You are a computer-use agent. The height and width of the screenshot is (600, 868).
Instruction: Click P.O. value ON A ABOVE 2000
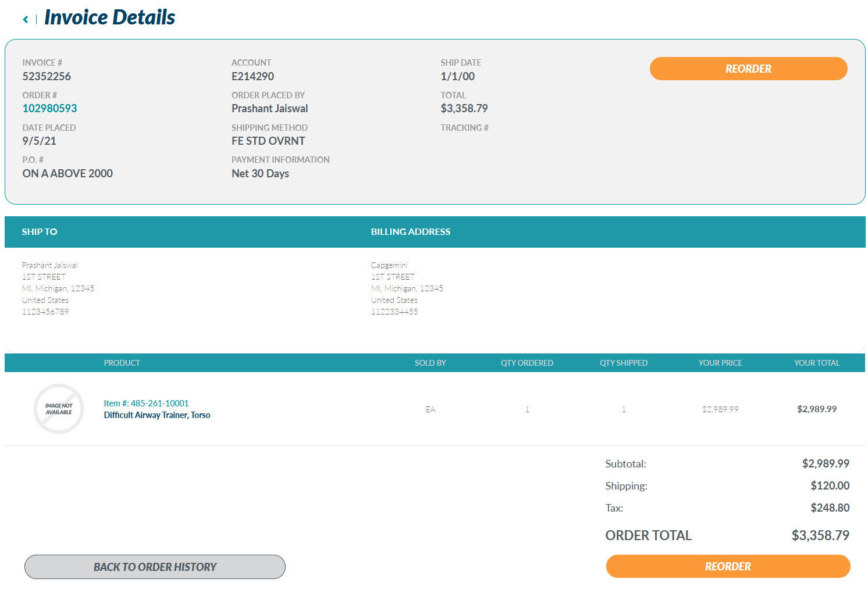pos(67,173)
